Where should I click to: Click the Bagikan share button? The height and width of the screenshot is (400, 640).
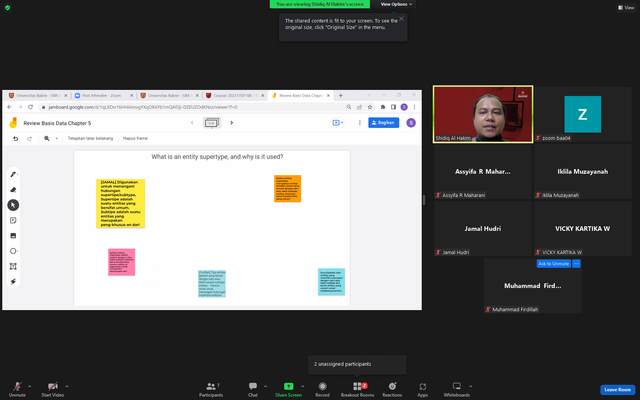(383, 122)
